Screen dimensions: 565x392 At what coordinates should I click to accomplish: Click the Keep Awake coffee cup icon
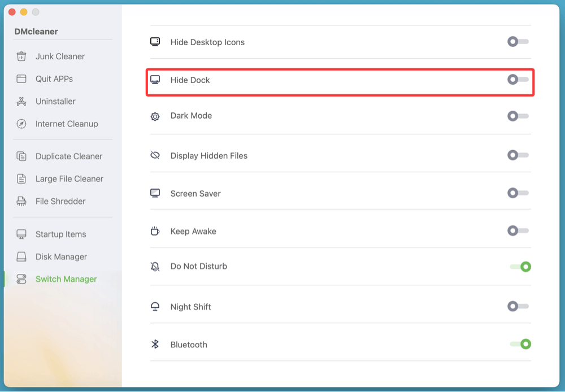tap(155, 231)
